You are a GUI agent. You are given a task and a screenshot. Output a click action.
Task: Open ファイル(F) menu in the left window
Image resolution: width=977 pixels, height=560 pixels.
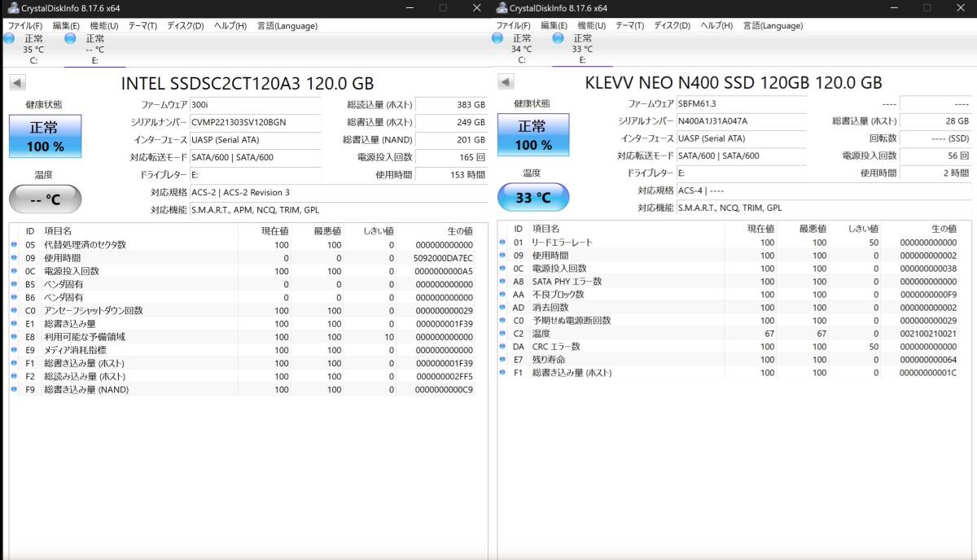pos(25,25)
